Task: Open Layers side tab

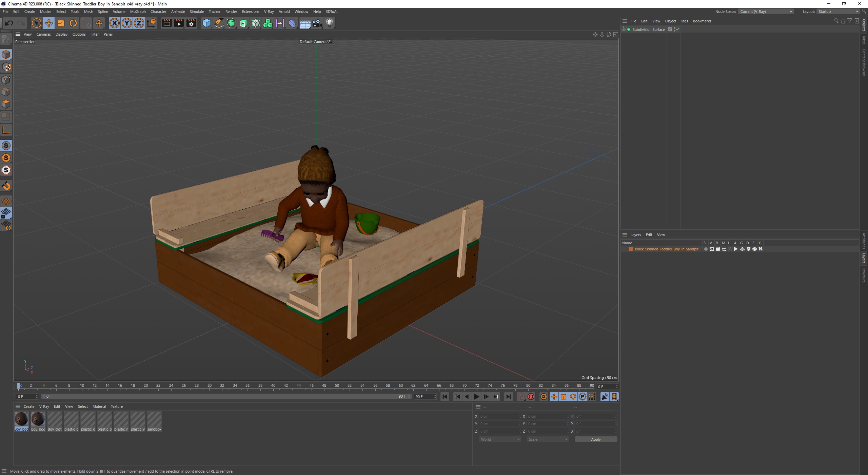Action: [x=864, y=258]
